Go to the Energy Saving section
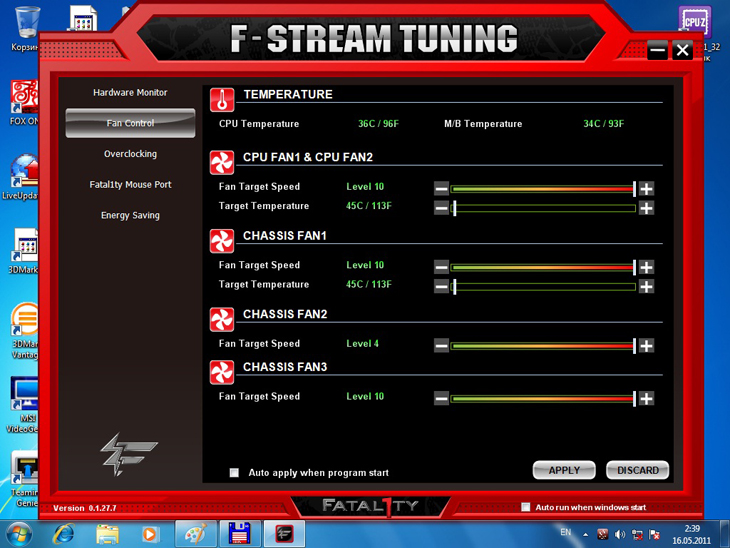Screen dimensions: 730x548 coord(130,215)
